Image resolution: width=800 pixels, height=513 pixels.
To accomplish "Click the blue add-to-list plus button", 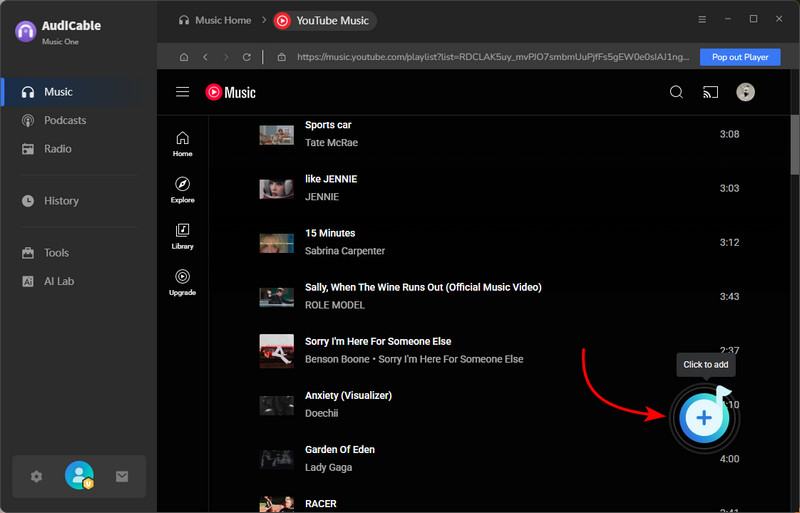I will (704, 418).
